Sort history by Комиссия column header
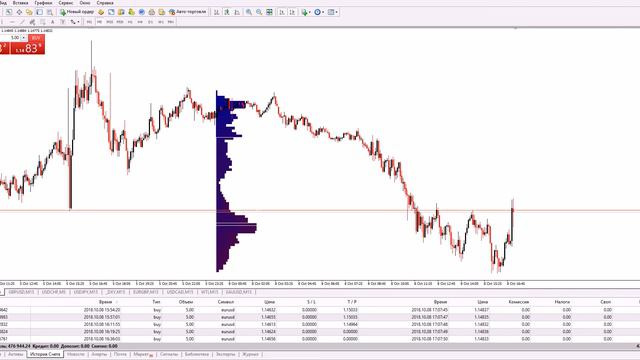Viewport: 640px width, 360px height. 519,302
